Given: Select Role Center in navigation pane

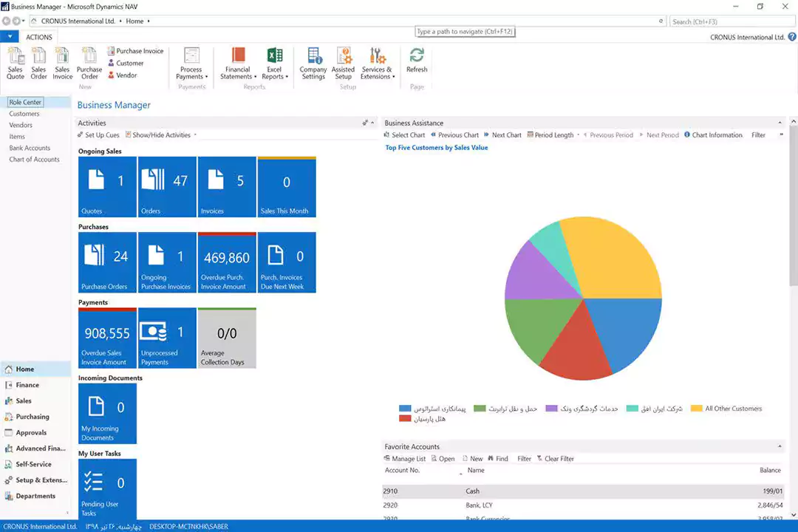Looking at the screenshot, I should (25, 102).
